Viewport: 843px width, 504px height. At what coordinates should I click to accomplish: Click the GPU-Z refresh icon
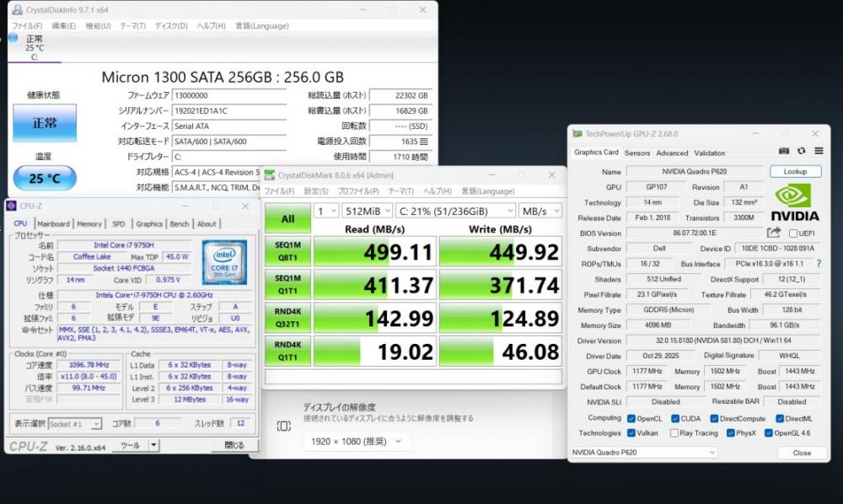point(801,153)
